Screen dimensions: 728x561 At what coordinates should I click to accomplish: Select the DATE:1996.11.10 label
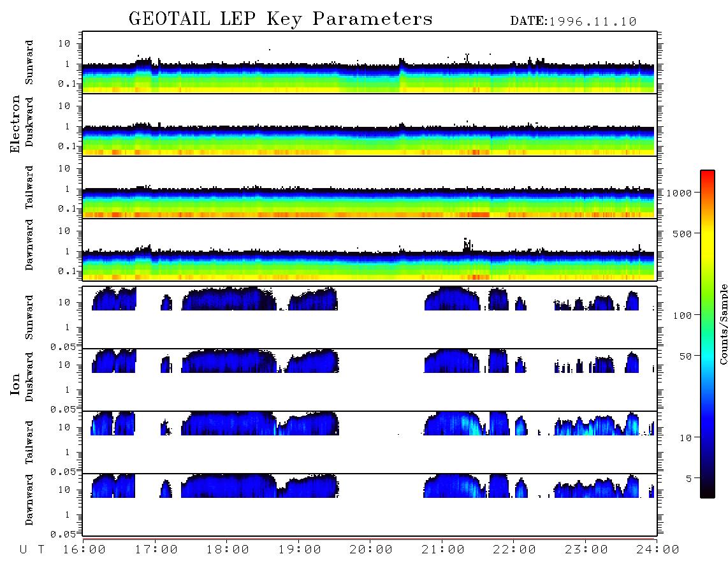pos(573,22)
